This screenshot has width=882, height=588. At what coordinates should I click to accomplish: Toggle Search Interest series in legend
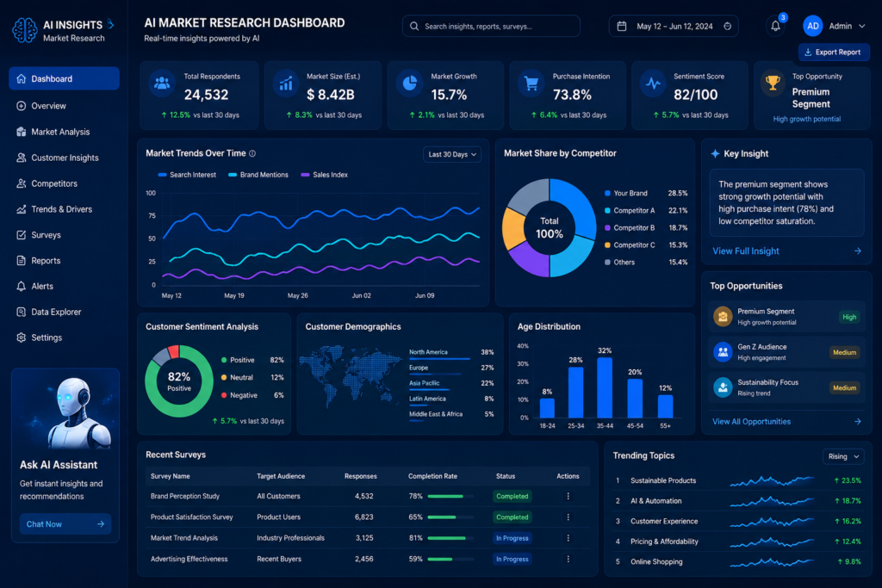[187, 175]
